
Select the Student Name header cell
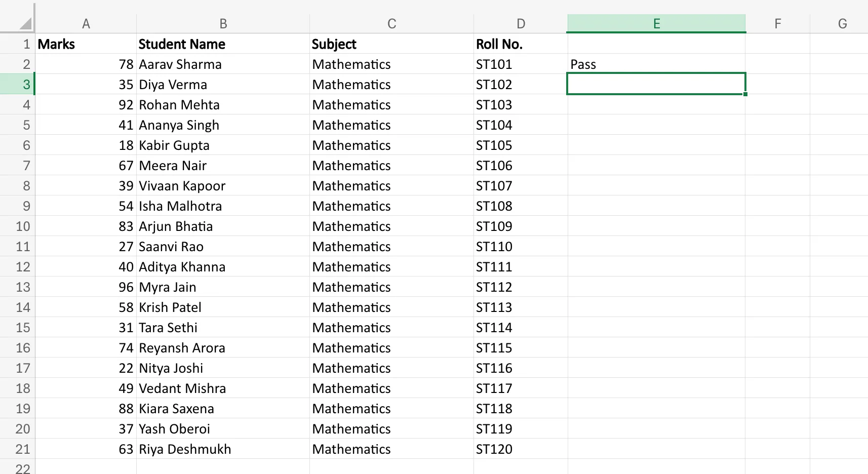click(x=223, y=44)
